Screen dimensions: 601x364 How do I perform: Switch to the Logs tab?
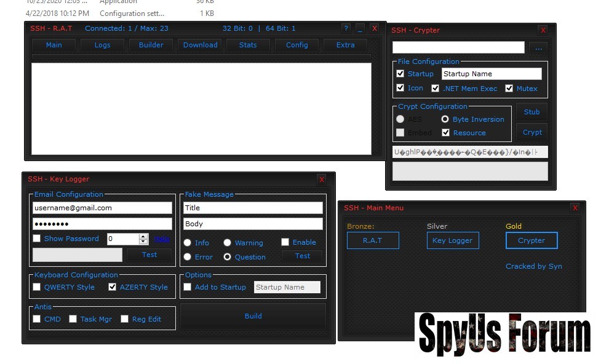coord(103,45)
